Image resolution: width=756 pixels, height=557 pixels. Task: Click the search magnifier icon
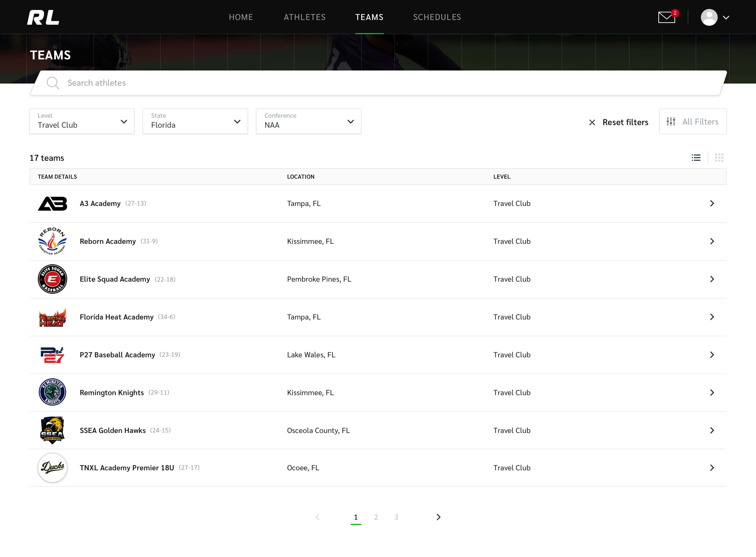click(53, 83)
